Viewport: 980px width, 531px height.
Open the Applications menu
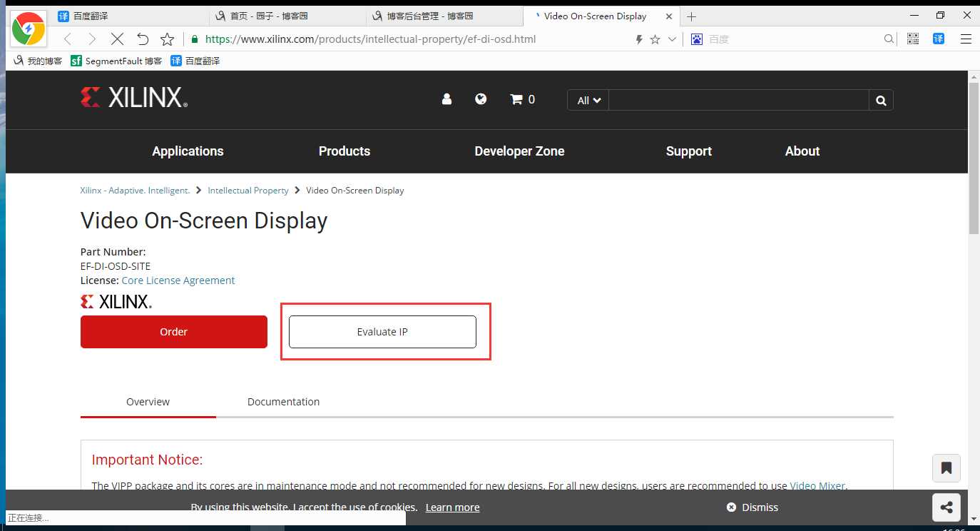click(188, 151)
